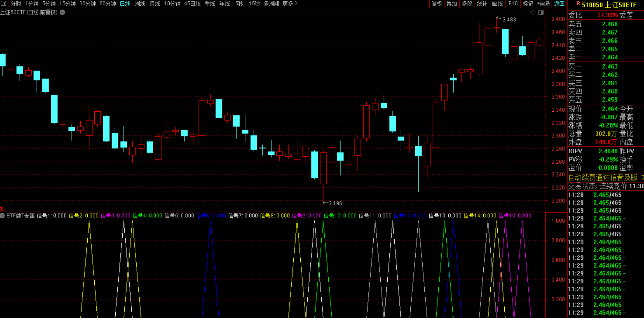Switch to the 分时 intraday view
This screenshot has width=644, height=318.
(16, 3)
